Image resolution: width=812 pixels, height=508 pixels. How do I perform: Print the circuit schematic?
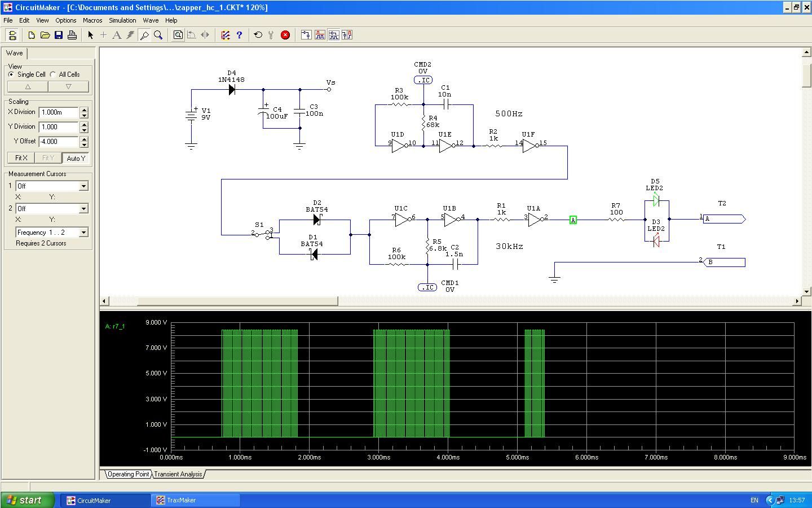point(72,35)
